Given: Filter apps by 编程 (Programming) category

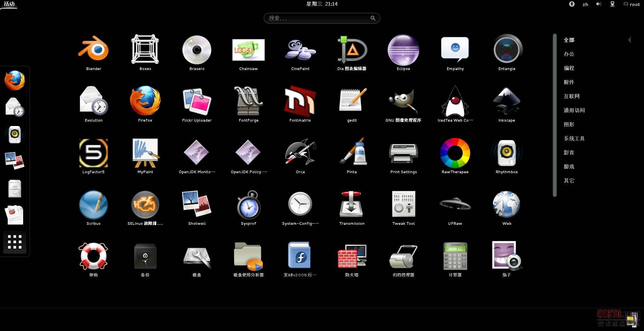Looking at the screenshot, I should pyautogui.click(x=569, y=68).
